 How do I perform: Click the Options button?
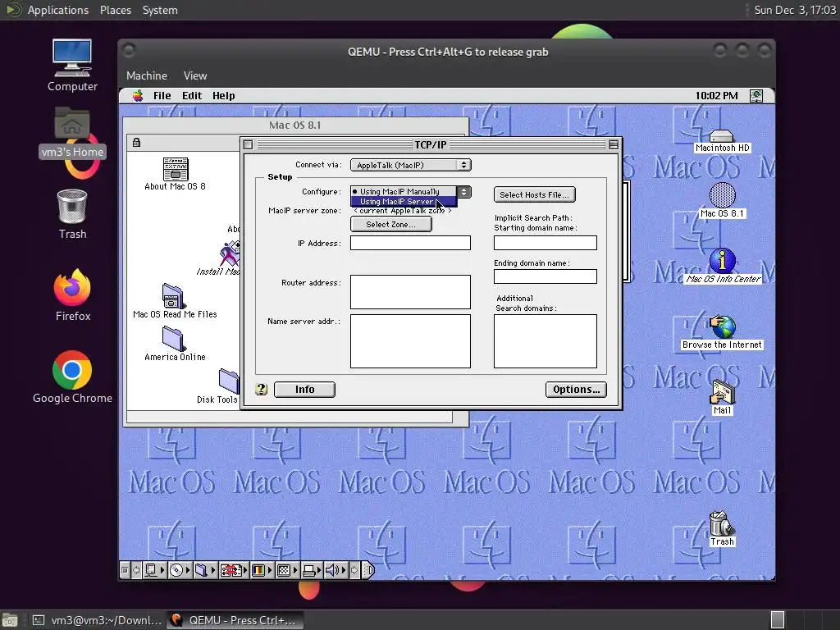[577, 390]
